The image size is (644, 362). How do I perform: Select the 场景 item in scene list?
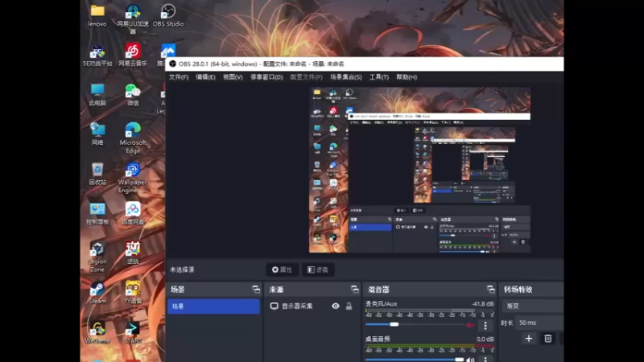[x=213, y=306]
